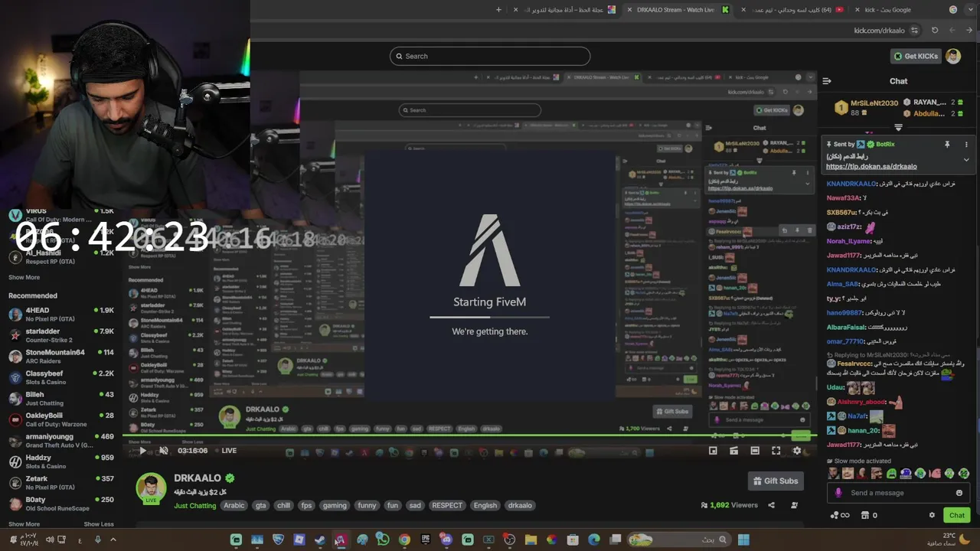Share the stream via share icon

[771, 505]
